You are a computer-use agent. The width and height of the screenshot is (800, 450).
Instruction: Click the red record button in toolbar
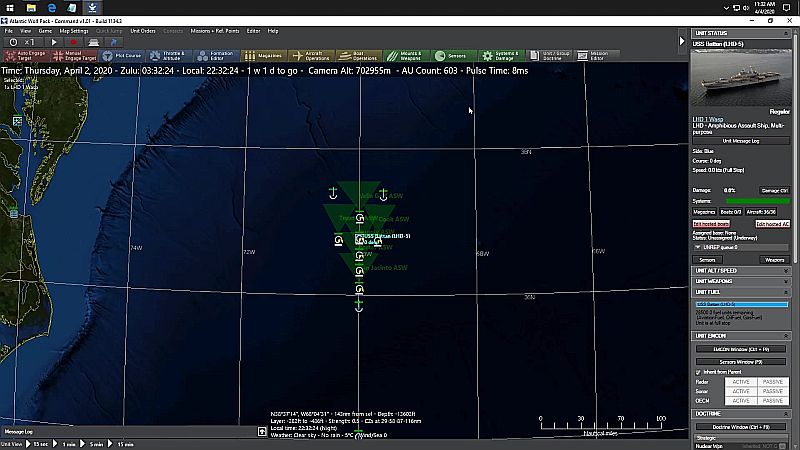pos(73,42)
